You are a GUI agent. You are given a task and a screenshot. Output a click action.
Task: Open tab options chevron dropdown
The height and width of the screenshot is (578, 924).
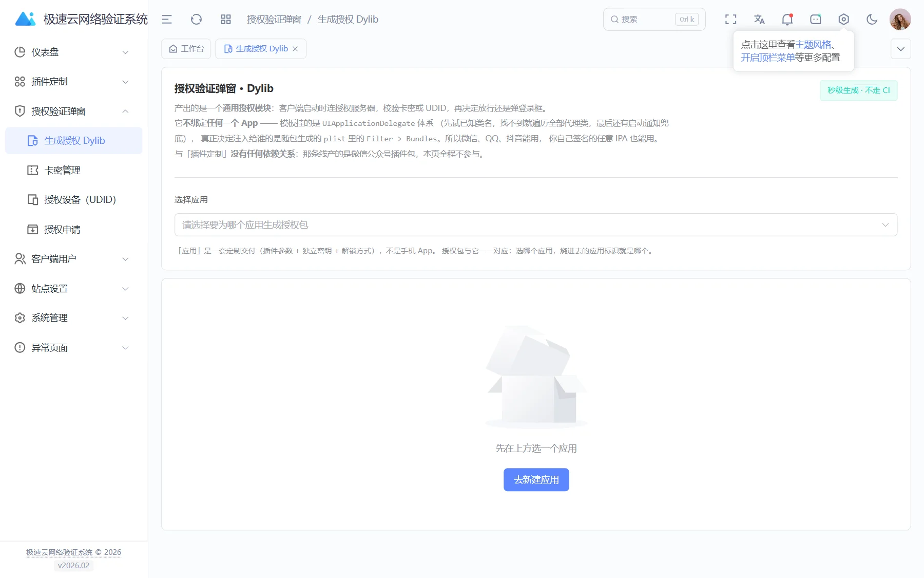(x=900, y=49)
